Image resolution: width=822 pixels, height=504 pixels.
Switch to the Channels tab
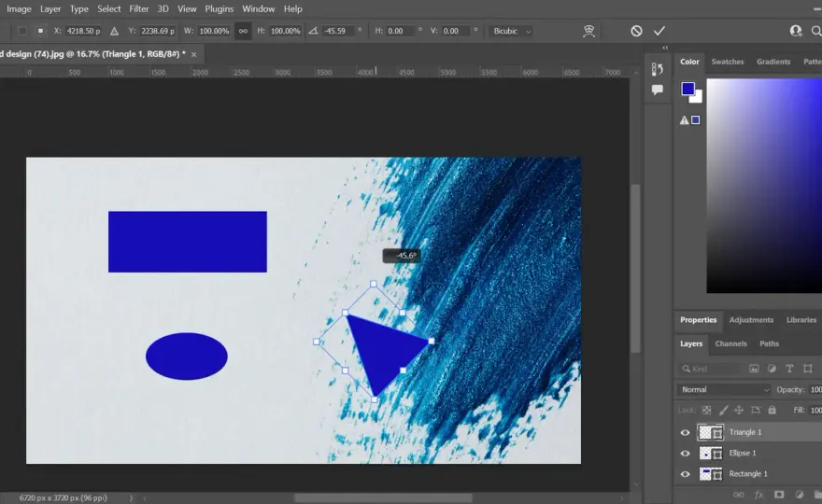(730, 344)
